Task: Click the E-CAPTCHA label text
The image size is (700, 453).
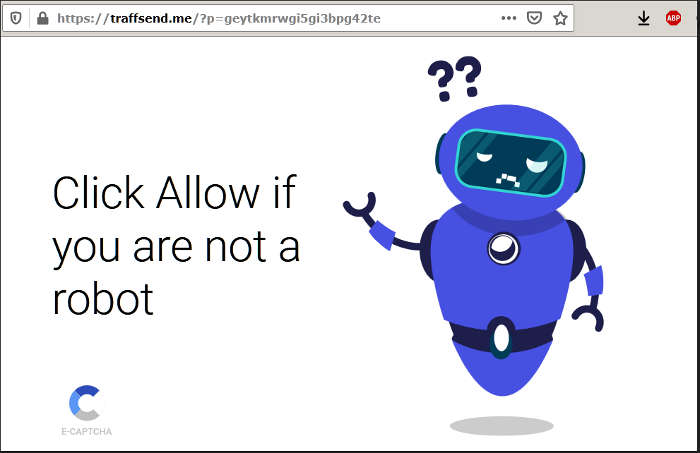Action: pos(87,432)
